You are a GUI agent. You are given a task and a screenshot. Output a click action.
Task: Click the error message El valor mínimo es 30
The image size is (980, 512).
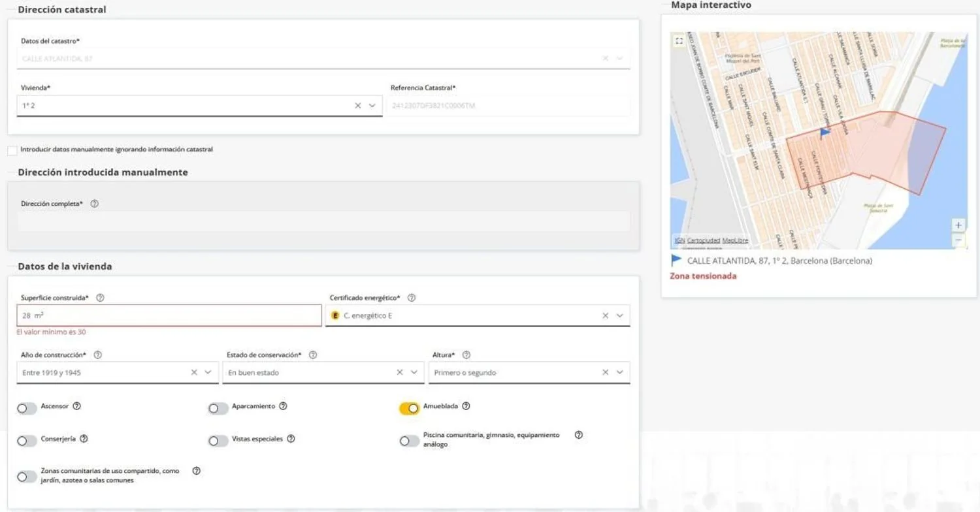(x=51, y=332)
